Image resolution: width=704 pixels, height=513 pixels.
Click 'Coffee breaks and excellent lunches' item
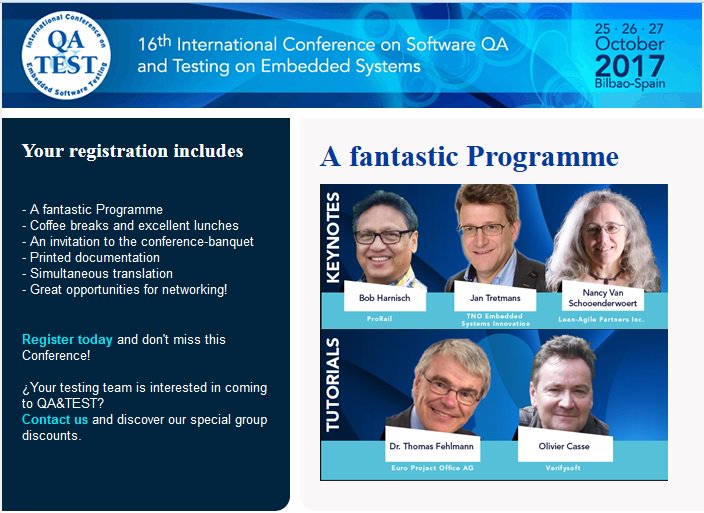131,225
